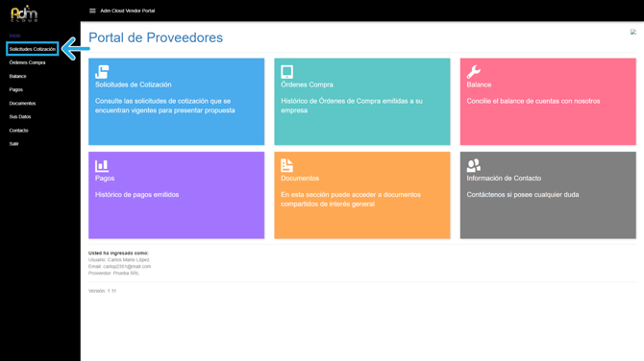Click the Portal de Proveedores heading
This screenshot has width=644, height=361.
click(x=156, y=37)
